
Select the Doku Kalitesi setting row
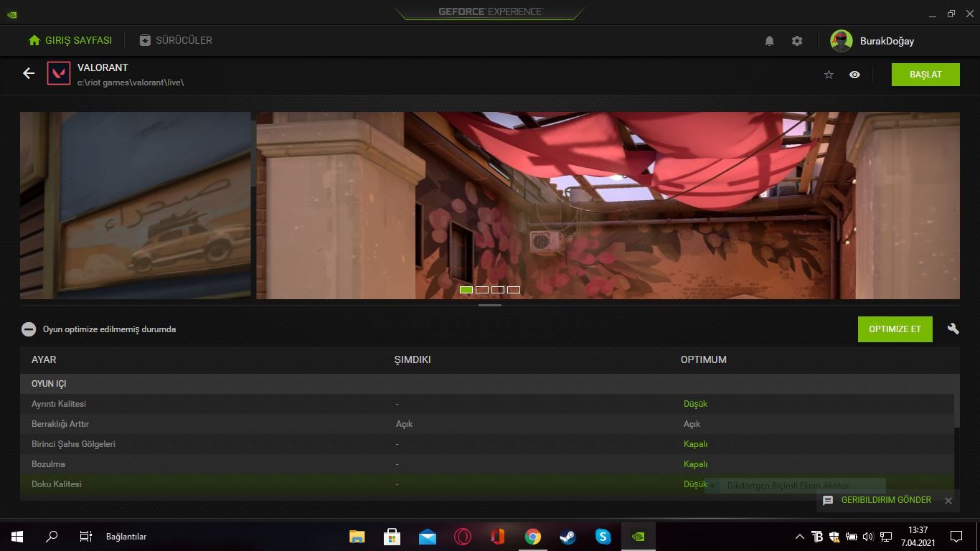tap(487, 484)
